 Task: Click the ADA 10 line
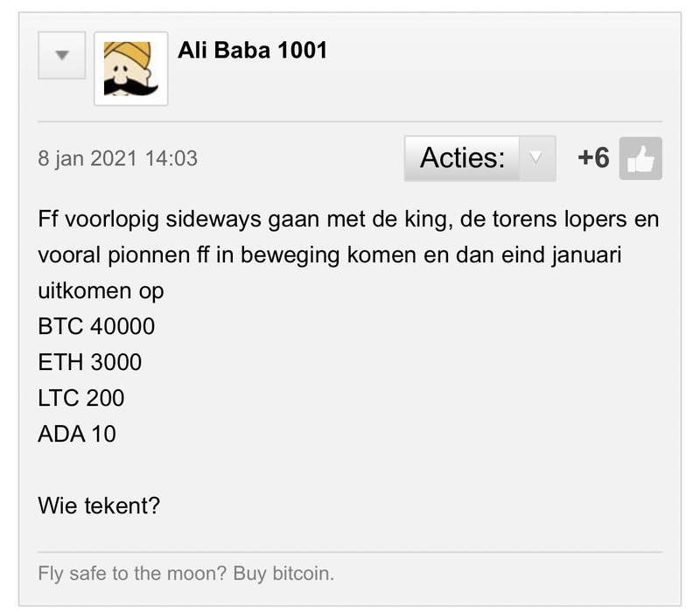click(x=77, y=434)
